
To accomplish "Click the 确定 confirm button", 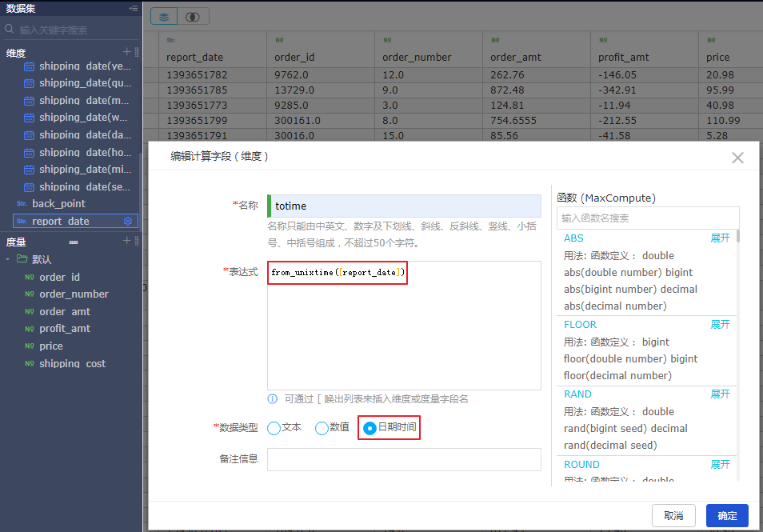I will click(727, 515).
